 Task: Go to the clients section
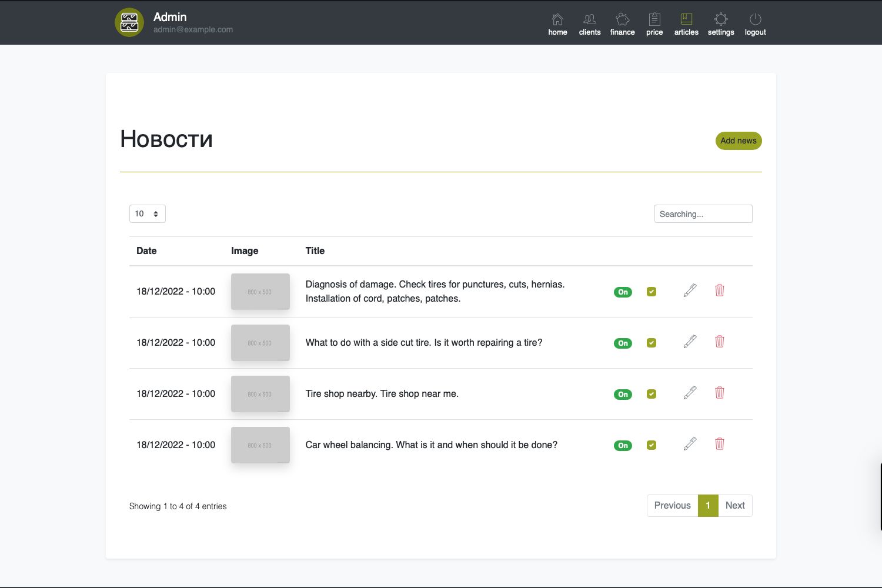click(589, 20)
